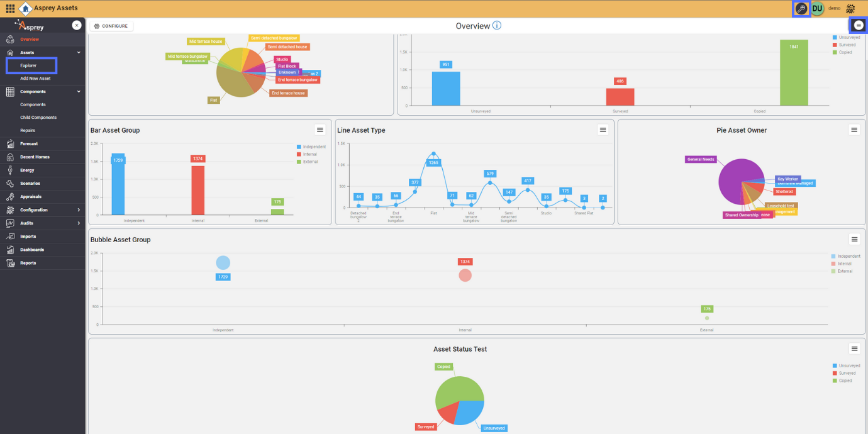Screen dimensions: 868x434
Task: Collapse the Assets sidebar section
Action: (x=79, y=53)
